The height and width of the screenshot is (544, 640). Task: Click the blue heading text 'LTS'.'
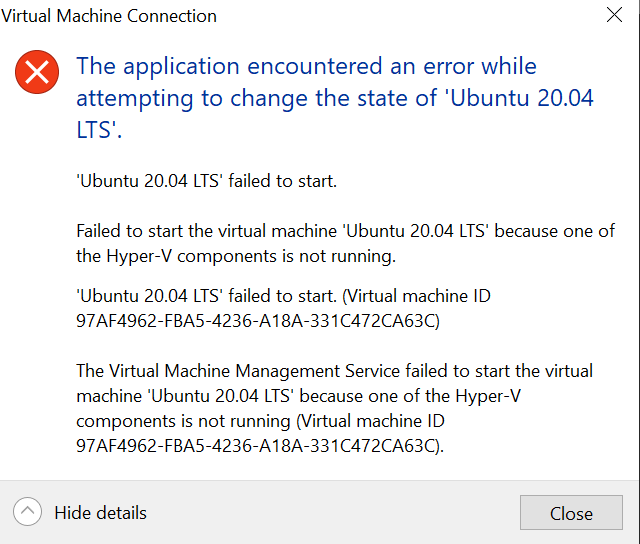(x=99, y=130)
